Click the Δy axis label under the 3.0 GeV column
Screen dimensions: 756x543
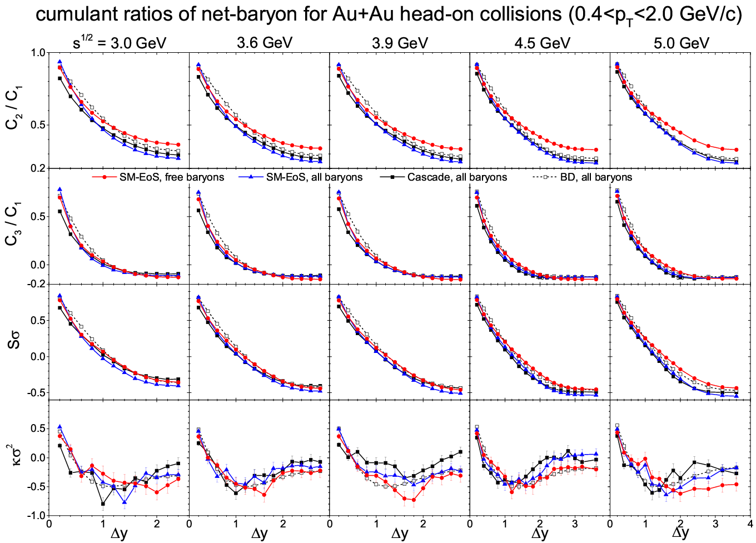click(119, 534)
